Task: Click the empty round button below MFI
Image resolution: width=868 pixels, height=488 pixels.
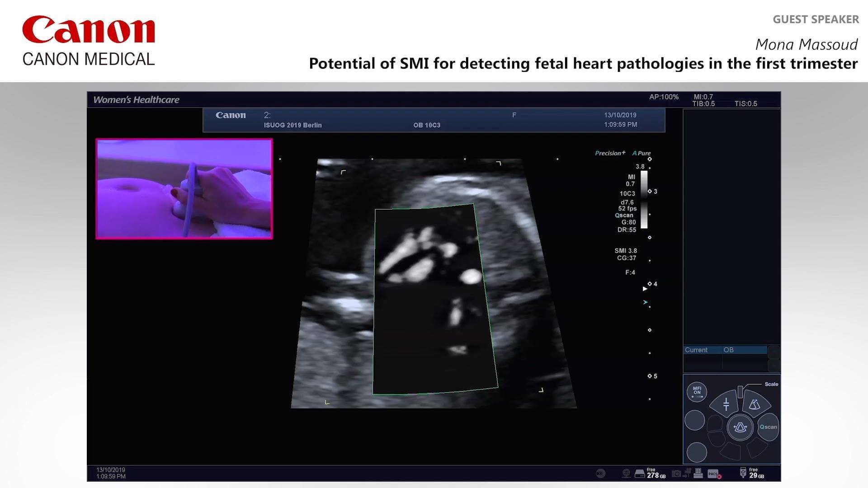Action: [x=695, y=420]
